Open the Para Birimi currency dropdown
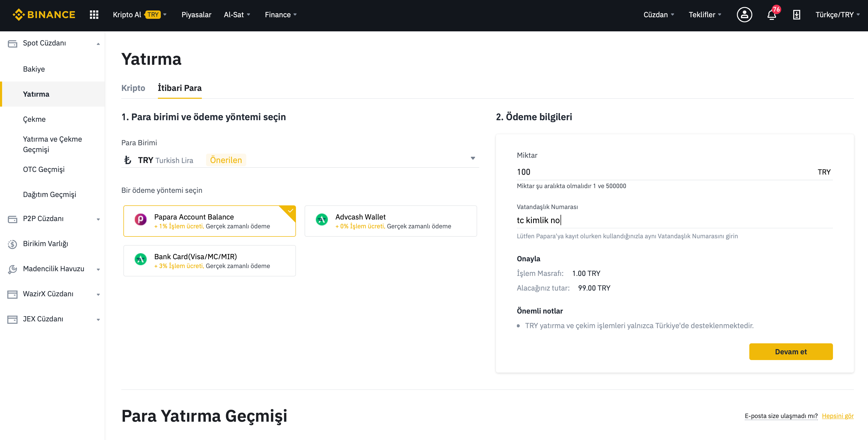This screenshot has height=440, width=868. (x=300, y=160)
